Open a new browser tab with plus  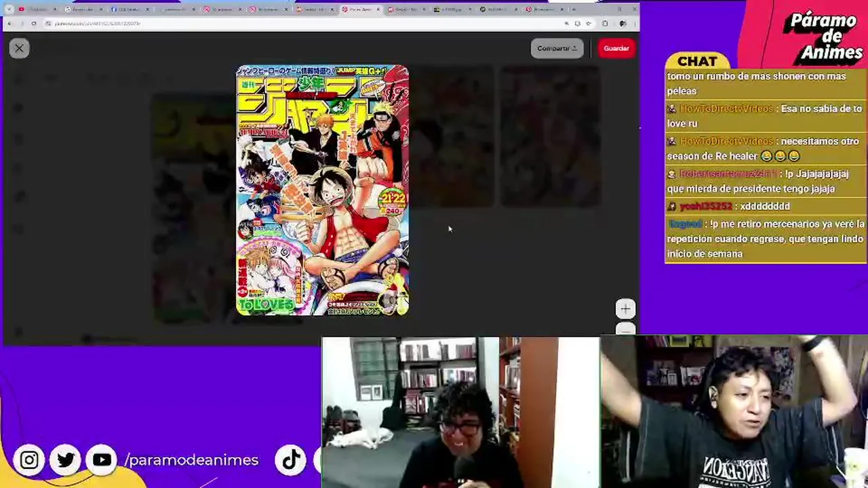574,9
